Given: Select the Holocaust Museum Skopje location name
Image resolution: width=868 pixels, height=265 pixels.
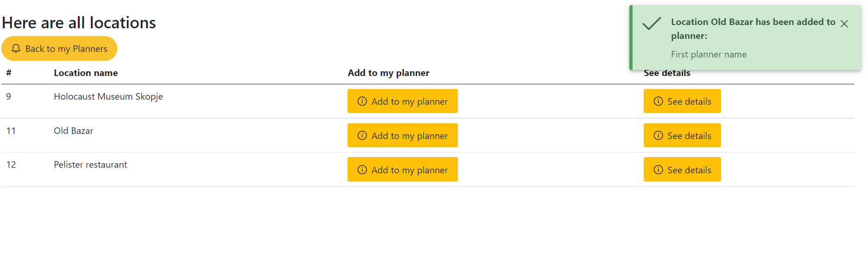Looking at the screenshot, I should [x=108, y=96].
